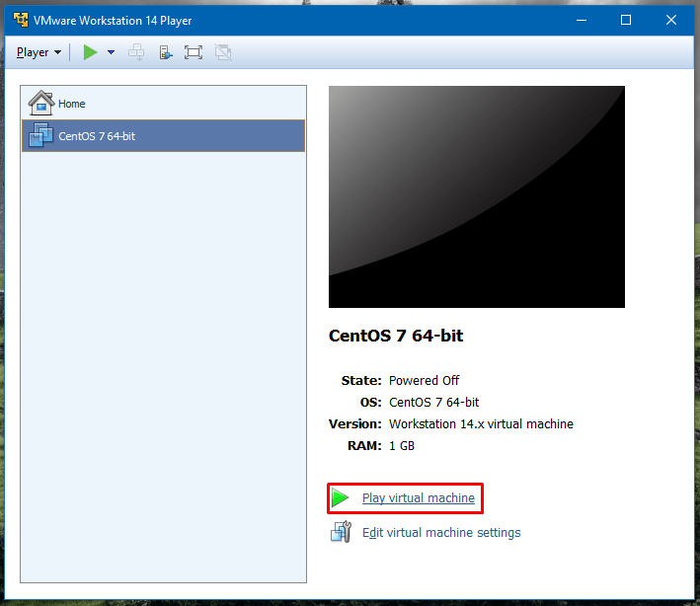Click the VMware title bar logo icon

21,20
